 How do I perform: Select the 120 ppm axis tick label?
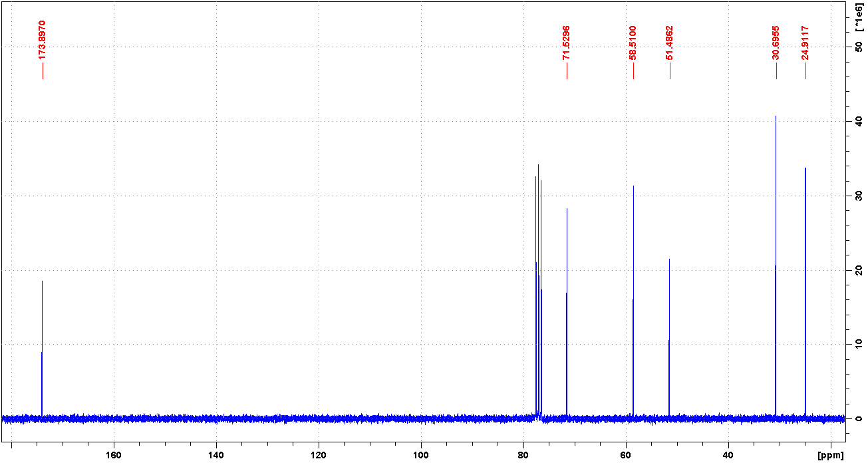pyautogui.click(x=319, y=456)
